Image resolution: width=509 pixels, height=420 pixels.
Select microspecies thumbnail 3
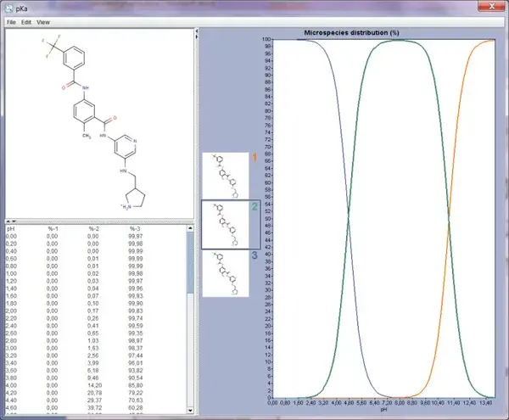[226, 273]
